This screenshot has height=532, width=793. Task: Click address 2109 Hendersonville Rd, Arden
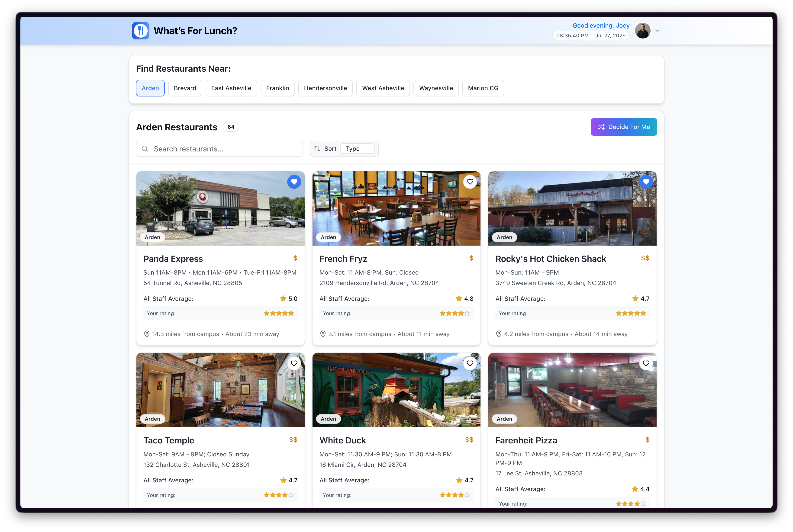coord(379,283)
